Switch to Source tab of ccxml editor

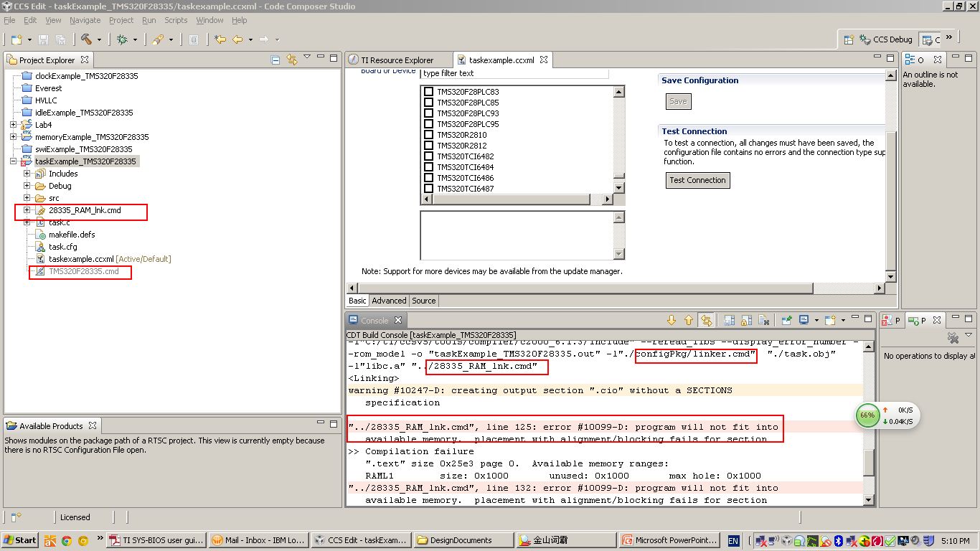point(424,301)
